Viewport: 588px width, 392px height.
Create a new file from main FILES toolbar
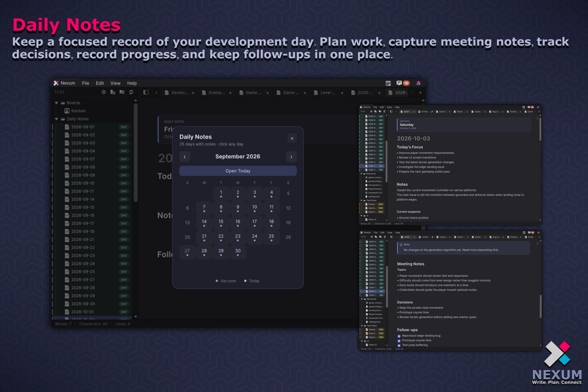coord(113,92)
